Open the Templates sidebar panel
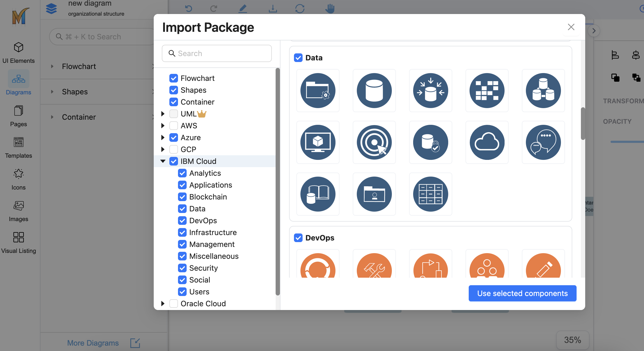This screenshot has height=351, width=644. (18, 147)
